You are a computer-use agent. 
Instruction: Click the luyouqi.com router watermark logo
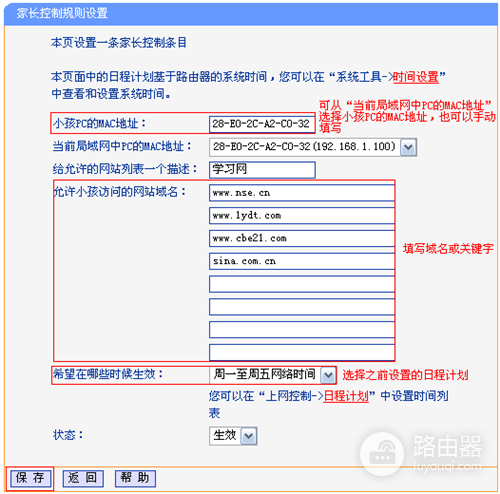click(x=421, y=453)
